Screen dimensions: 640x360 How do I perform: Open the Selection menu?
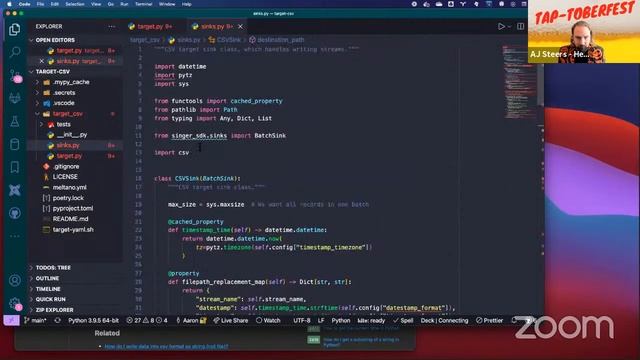coord(75,4)
